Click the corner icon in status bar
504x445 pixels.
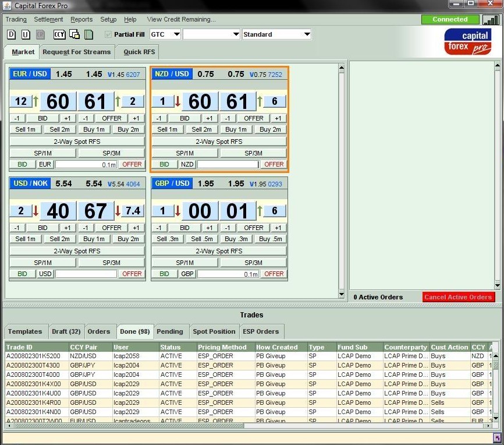497,438
